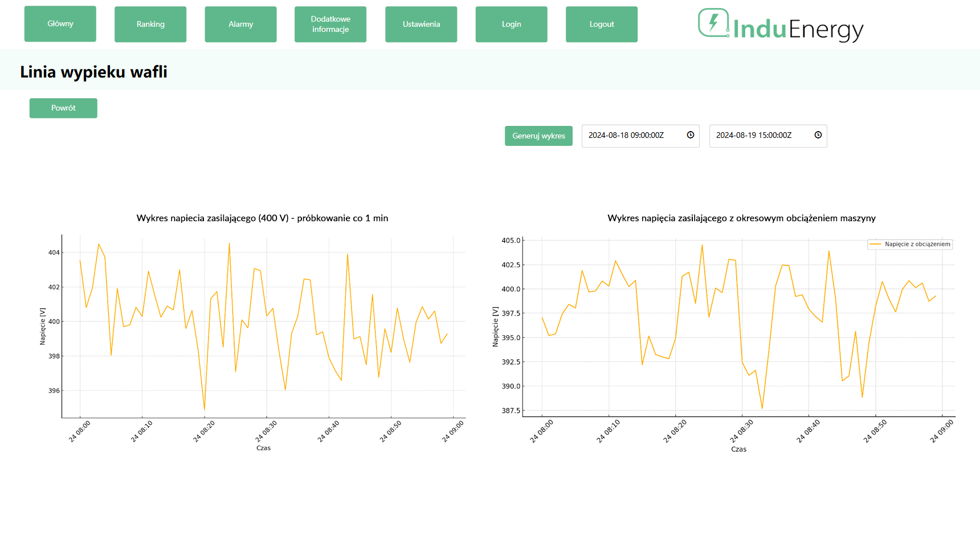The image size is (980, 538).
Task: Open the start date clock picker icon
Action: (690, 135)
